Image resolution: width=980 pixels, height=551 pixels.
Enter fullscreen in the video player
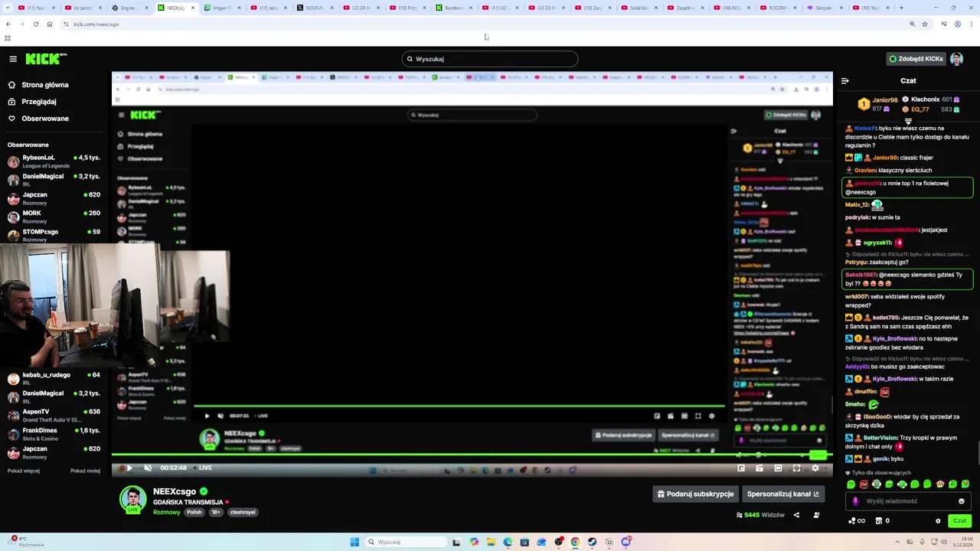(x=796, y=468)
